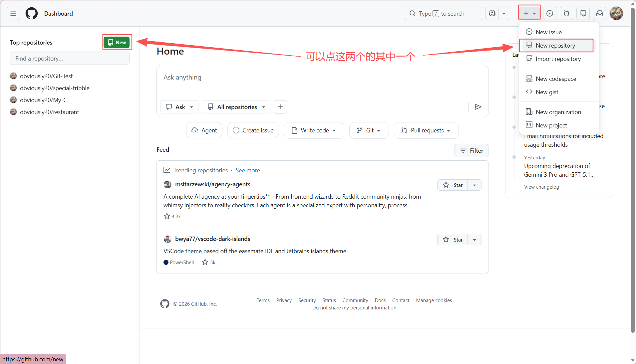Expand the Pull requests dropdown below prompt
Viewport: 636px width, 364px height.
(426, 130)
